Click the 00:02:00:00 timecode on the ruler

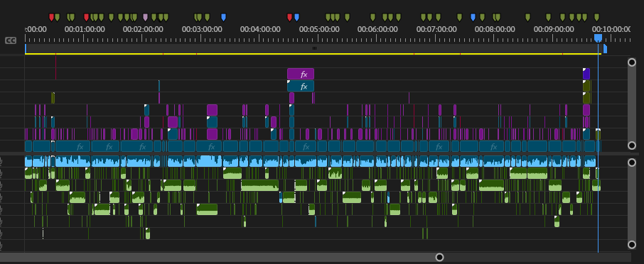(x=143, y=30)
